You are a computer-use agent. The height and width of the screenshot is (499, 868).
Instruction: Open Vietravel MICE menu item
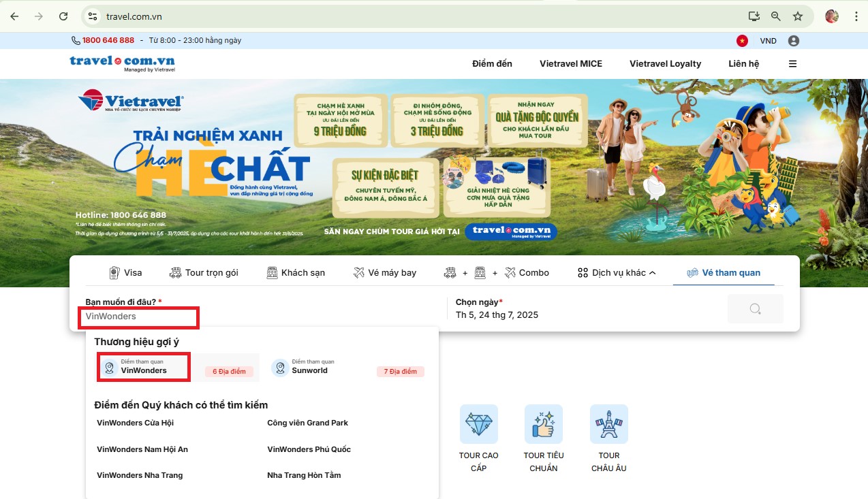[571, 63]
